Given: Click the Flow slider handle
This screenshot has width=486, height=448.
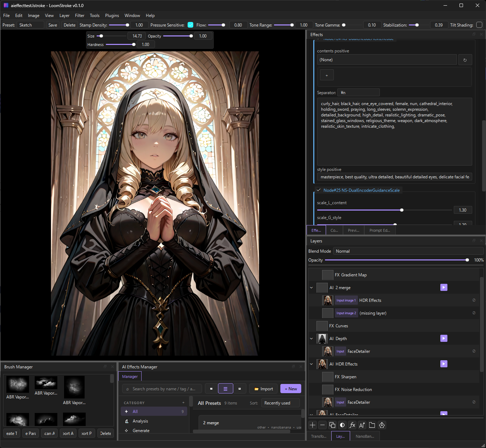Looking at the screenshot, I should click(223, 25).
